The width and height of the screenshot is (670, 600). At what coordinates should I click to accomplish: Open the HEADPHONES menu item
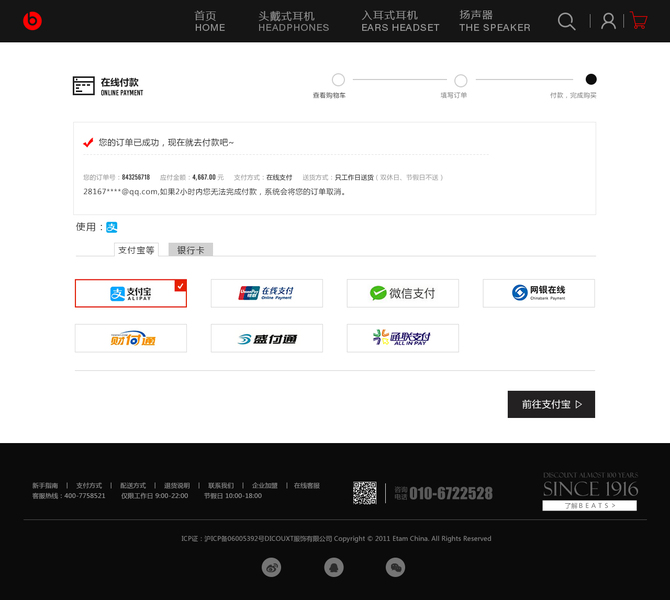click(294, 21)
